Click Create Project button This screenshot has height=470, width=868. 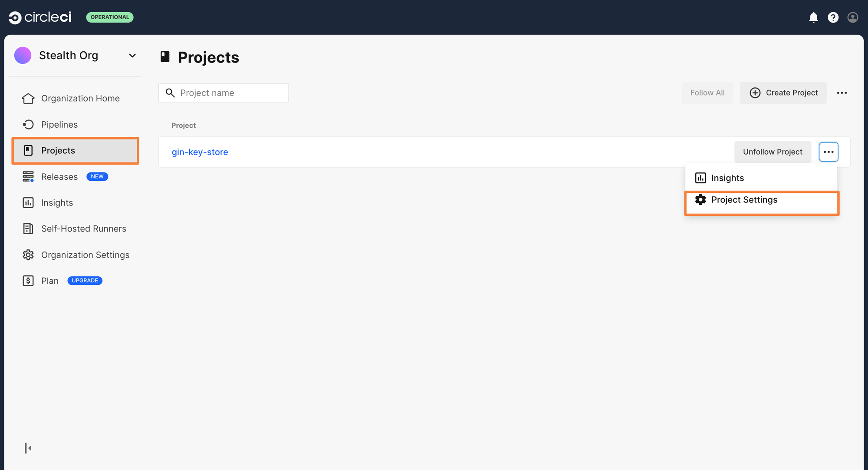pos(783,92)
